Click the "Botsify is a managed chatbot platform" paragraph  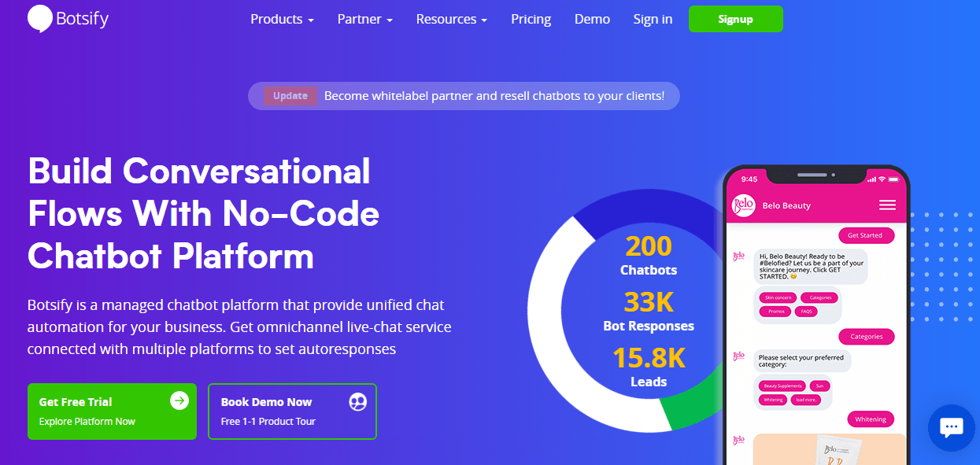click(239, 327)
